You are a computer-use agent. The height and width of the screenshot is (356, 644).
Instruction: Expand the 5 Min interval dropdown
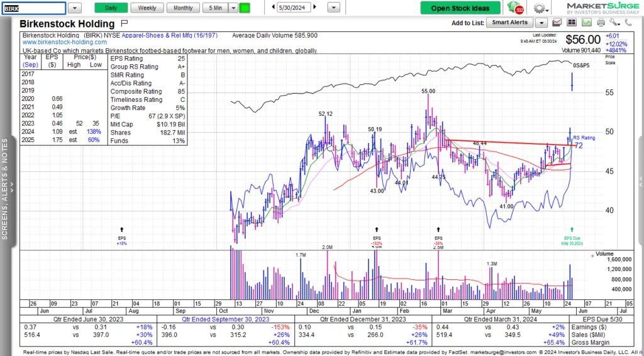click(233, 8)
